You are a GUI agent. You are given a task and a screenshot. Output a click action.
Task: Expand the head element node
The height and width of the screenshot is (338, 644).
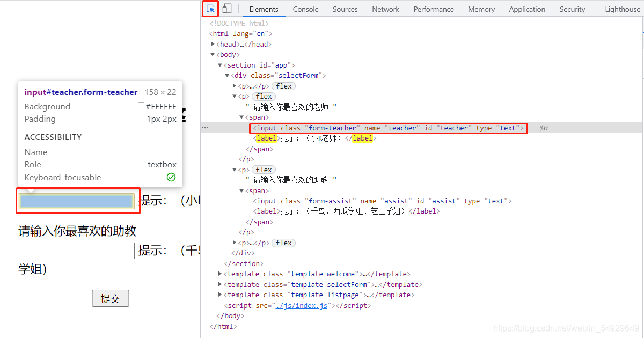(x=213, y=44)
